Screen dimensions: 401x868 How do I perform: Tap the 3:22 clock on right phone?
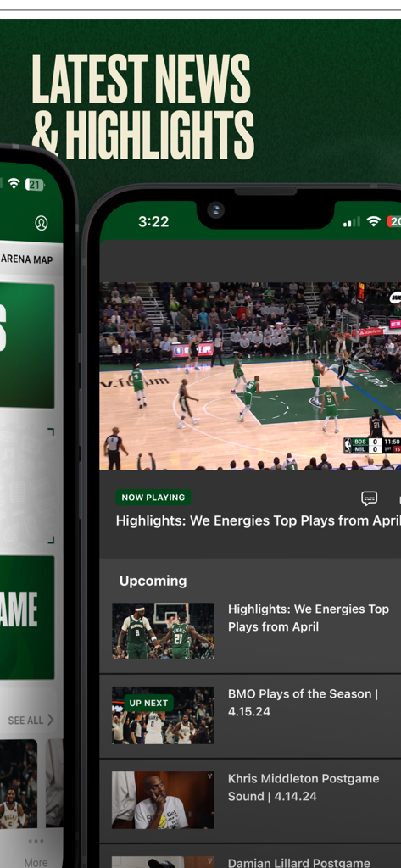pos(153,221)
